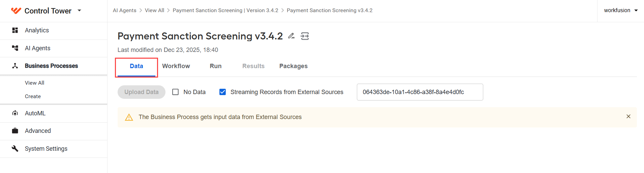Screen dimensions: 644x173
Task: Switch to the Workflow tab
Action: click(x=176, y=66)
